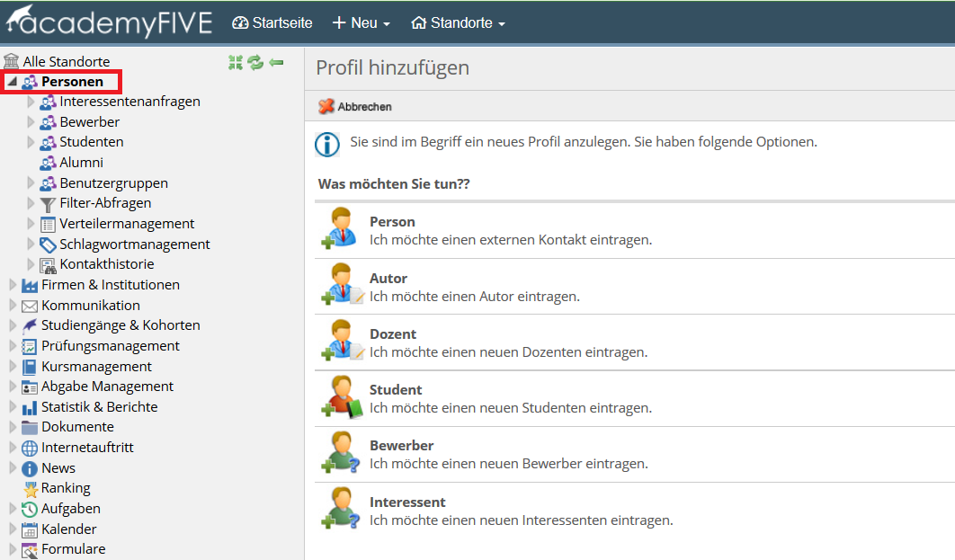Viewport: 955px width, 560px height.
Task: Click the Bewerber add icon
Action: [340, 452]
